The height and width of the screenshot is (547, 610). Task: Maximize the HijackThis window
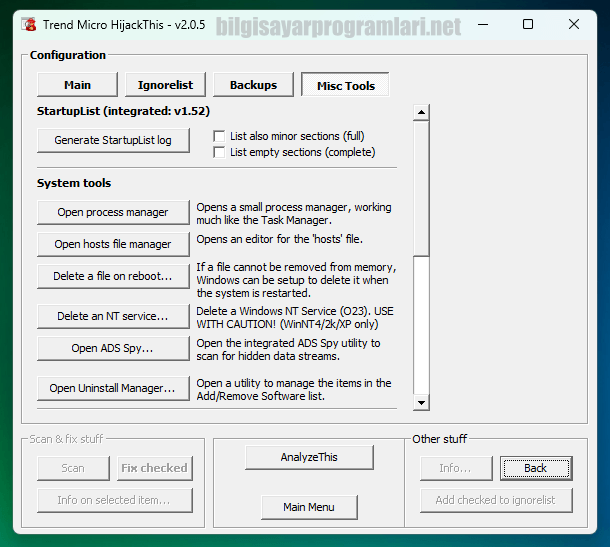point(528,25)
